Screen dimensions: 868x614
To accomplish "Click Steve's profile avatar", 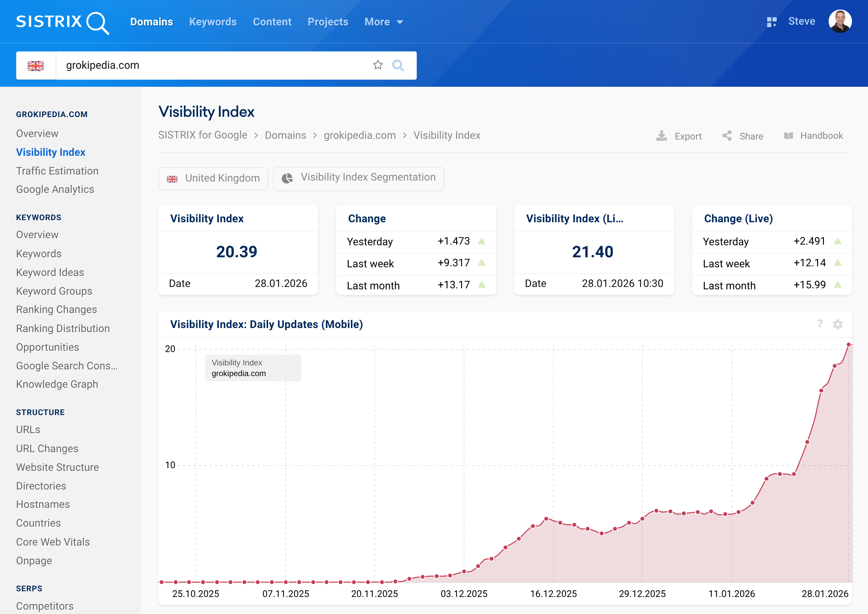I will point(842,22).
